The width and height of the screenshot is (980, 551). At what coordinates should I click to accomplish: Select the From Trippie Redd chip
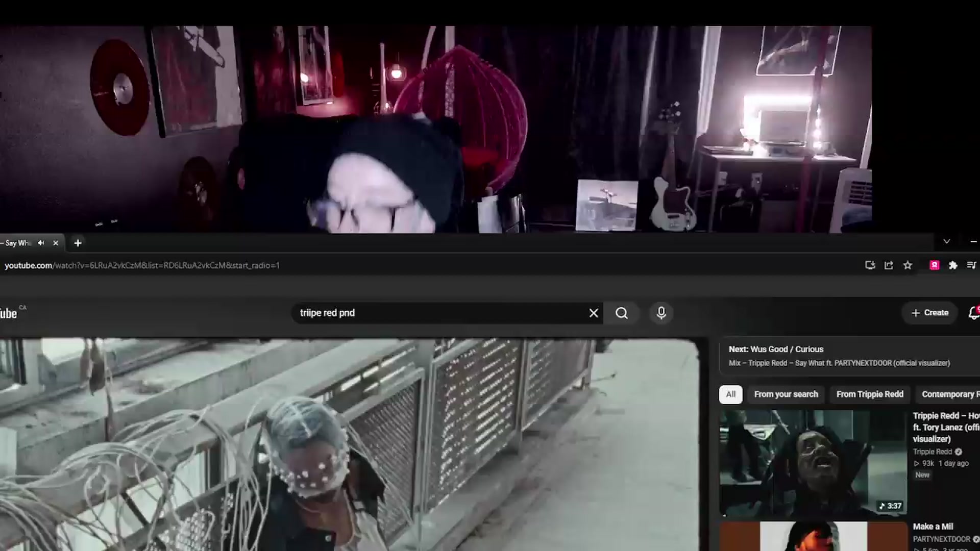click(870, 394)
